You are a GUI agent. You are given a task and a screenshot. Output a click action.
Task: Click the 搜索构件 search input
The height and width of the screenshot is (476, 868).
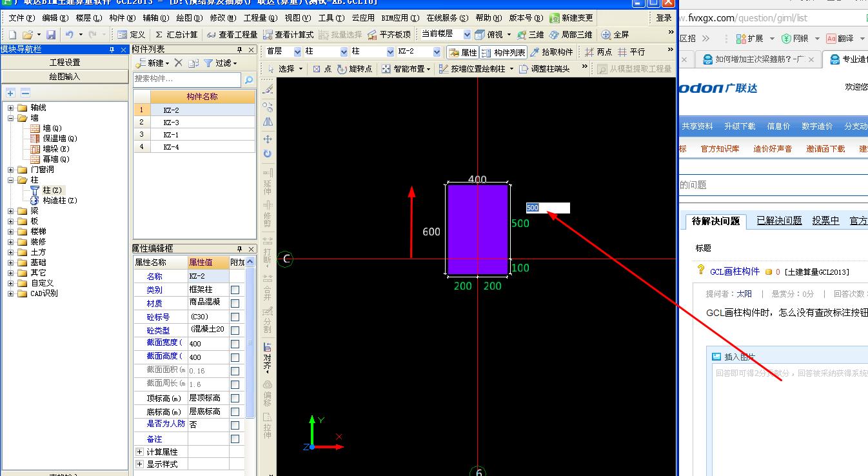point(187,79)
